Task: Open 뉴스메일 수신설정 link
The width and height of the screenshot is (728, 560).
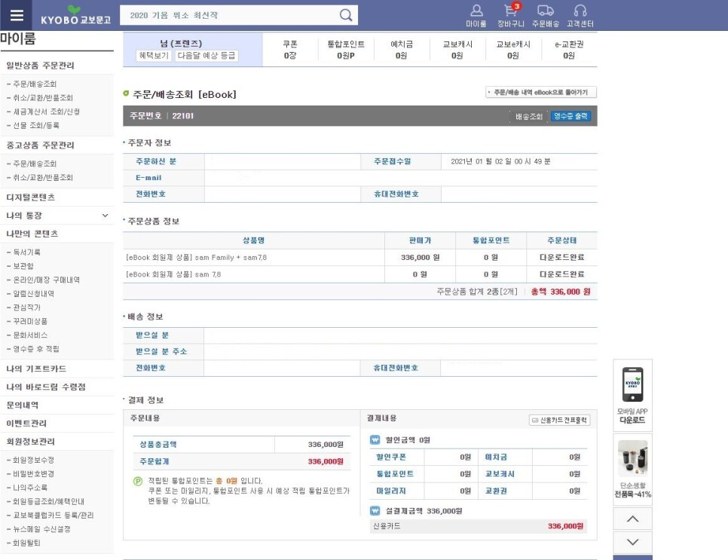Action: pyautogui.click(x=41, y=529)
